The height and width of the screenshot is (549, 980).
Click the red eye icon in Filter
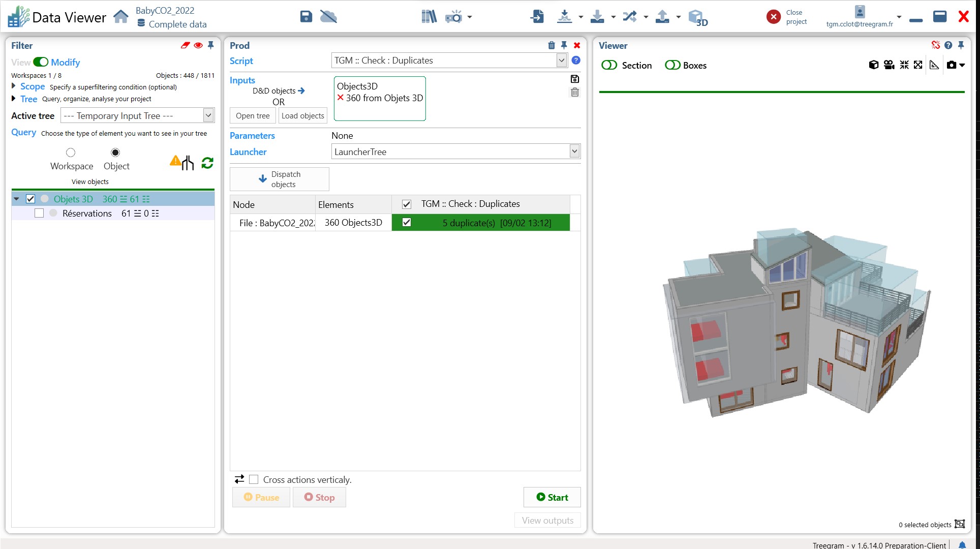pyautogui.click(x=198, y=45)
